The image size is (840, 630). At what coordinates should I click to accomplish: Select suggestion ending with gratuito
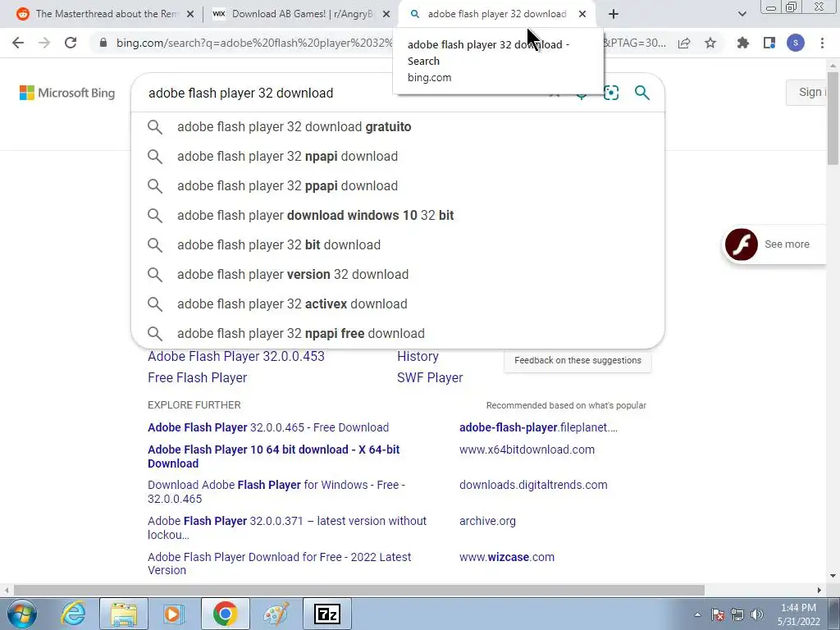point(398,127)
